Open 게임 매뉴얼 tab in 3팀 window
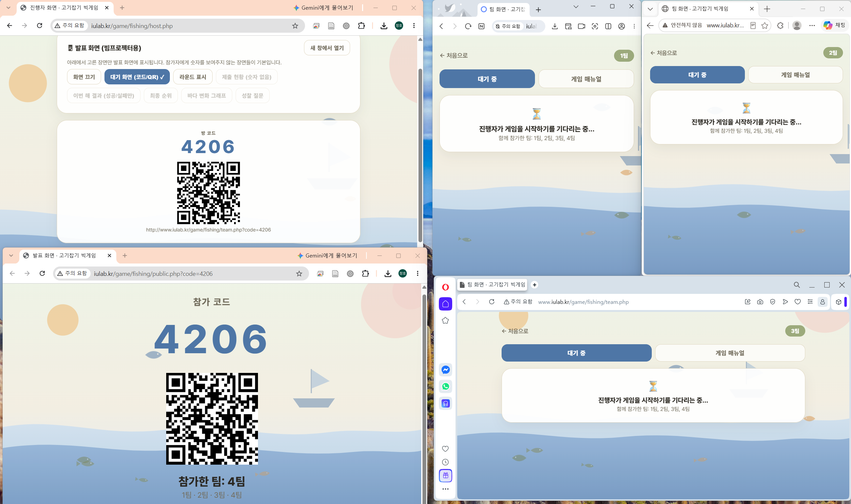 (x=730, y=353)
